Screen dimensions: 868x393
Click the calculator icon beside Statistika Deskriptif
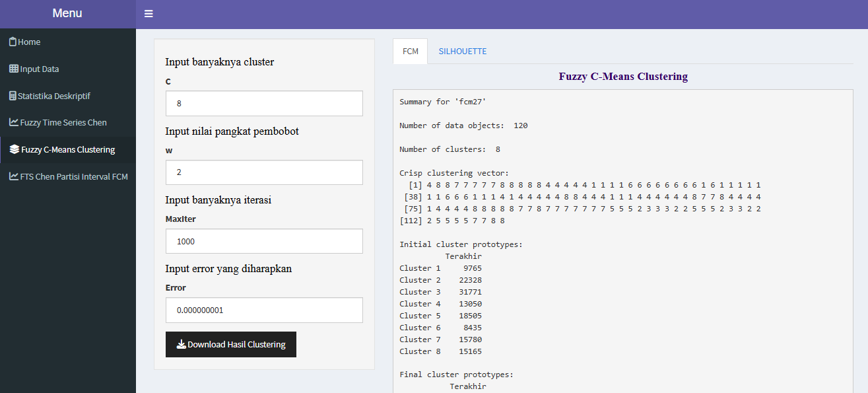tap(13, 96)
